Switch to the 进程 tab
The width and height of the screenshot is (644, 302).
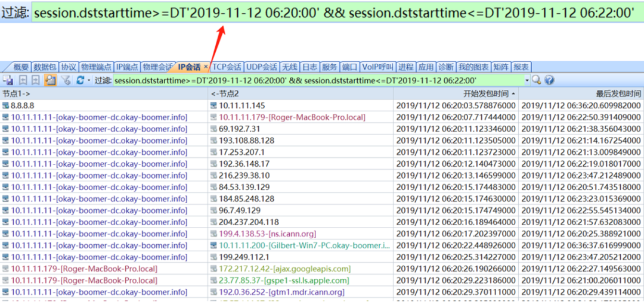406,67
